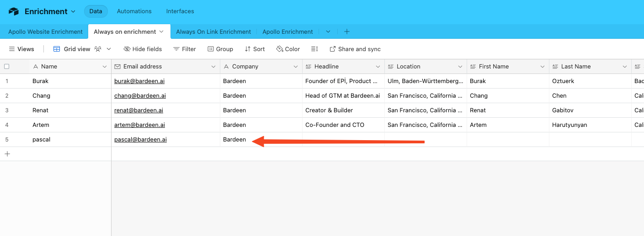Viewport: 644px width, 236px height.
Task: Expand the Grid view options chevron
Action: pos(109,49)
